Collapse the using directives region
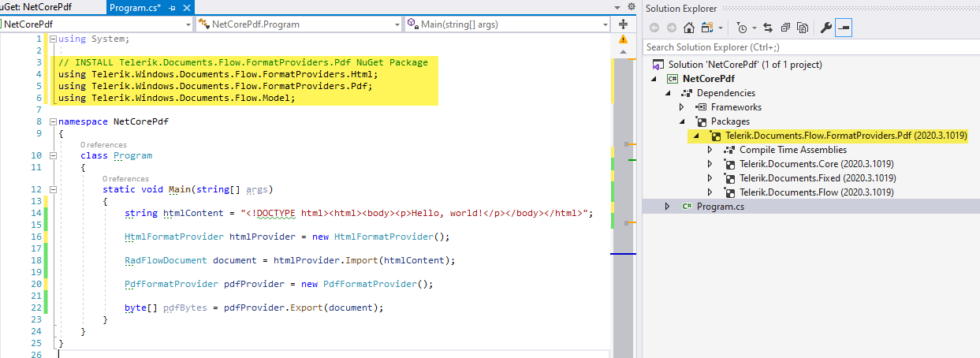Screen dimensions: 980x358 52,39
